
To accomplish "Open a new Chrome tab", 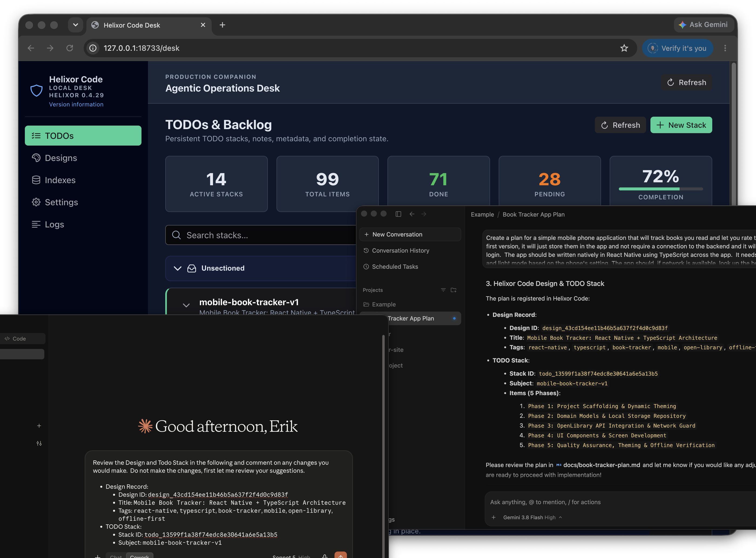I will point(222,25).
